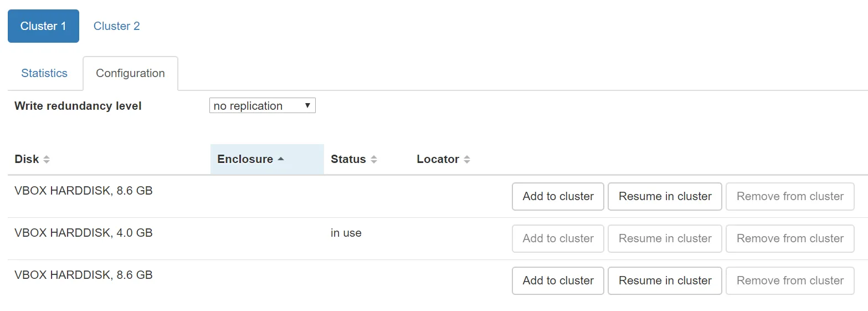Add the 4.0 GB disk to cluster

[x=558, y=238]
